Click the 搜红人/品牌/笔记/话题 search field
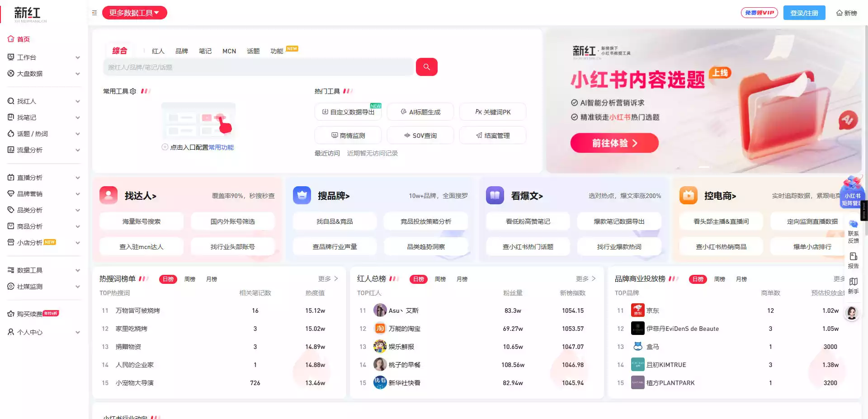 pyautogui.click(x=259, y=67)
